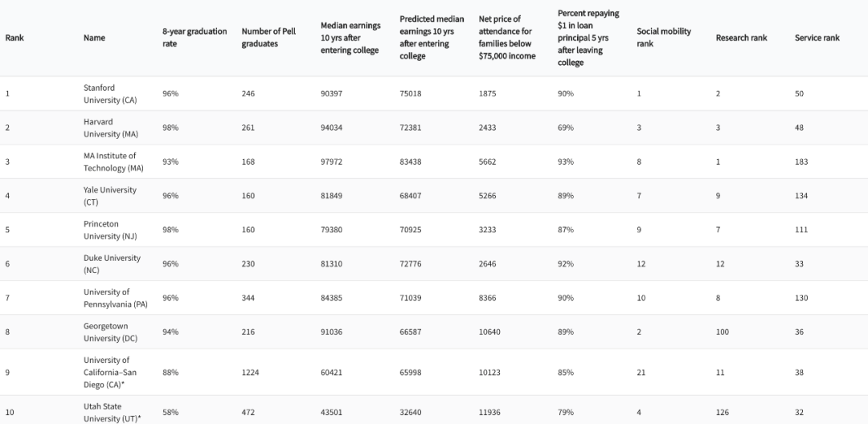Click MA Institute of Technology (MA) name
The height and width of the screenshot is (424, 868).
click(113, 161)
